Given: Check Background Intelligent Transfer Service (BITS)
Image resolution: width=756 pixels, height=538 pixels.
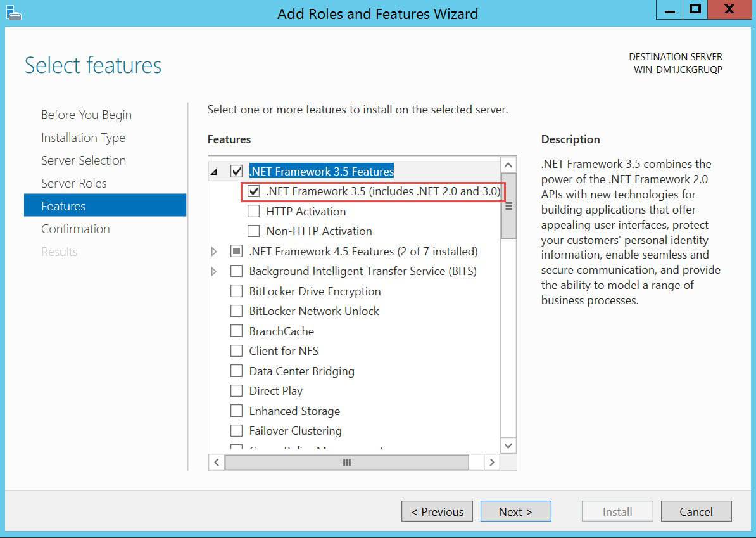Looking at the screenshot, I should click(x=236, y=271).
